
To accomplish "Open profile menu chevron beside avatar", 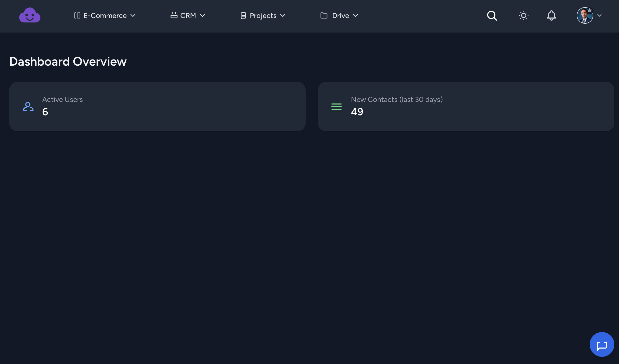I will 599,16.
